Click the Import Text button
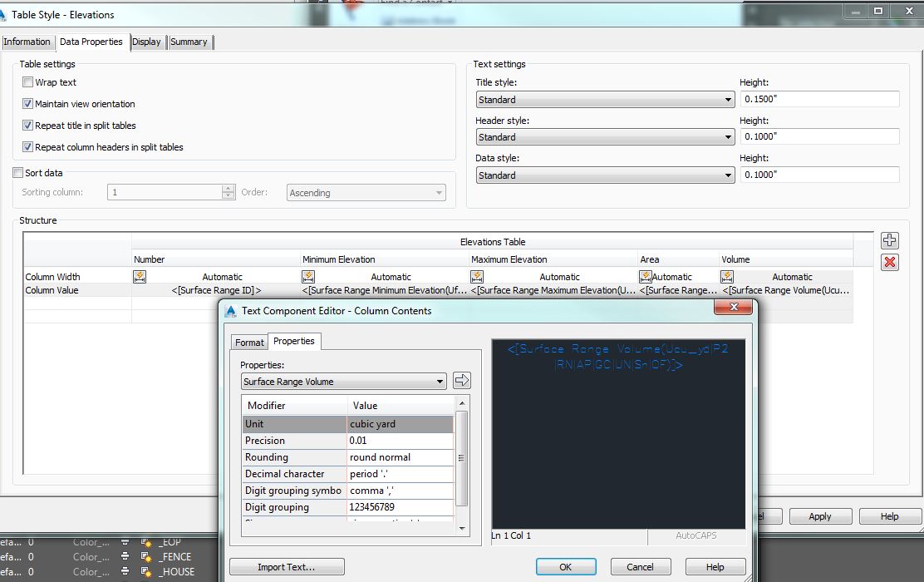 (x=286, y=566)
